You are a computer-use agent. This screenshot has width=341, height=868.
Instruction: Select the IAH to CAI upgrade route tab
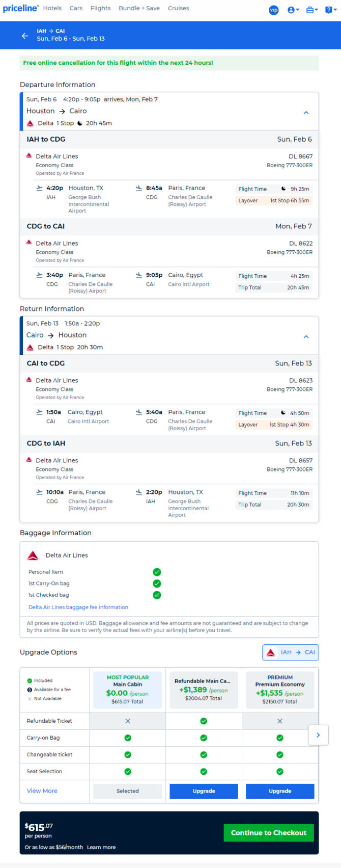(291, 652)
